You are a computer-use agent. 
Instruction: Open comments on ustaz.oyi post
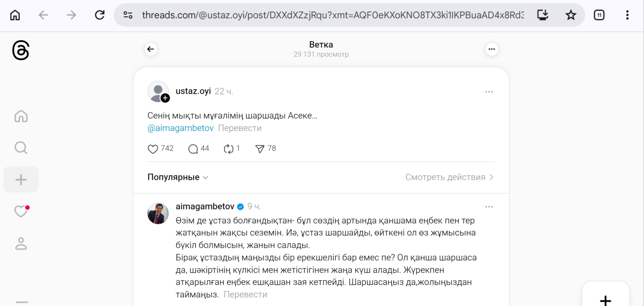[193, 149]
